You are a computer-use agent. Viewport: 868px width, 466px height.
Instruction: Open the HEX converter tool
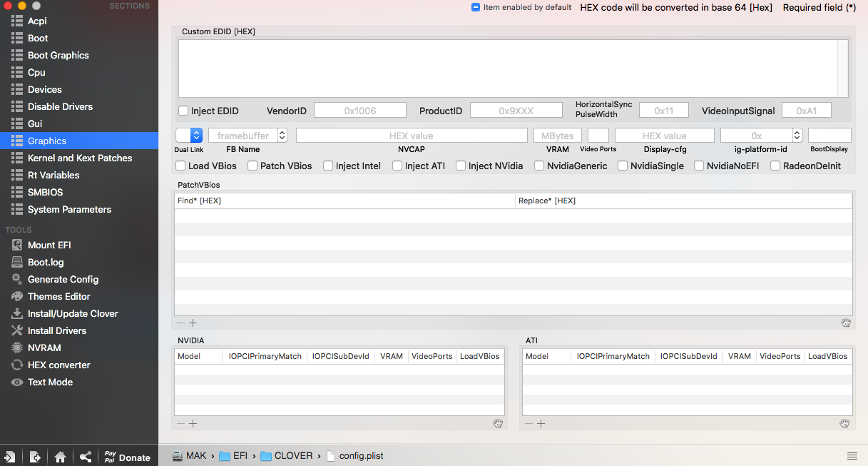tap(58, 365)
